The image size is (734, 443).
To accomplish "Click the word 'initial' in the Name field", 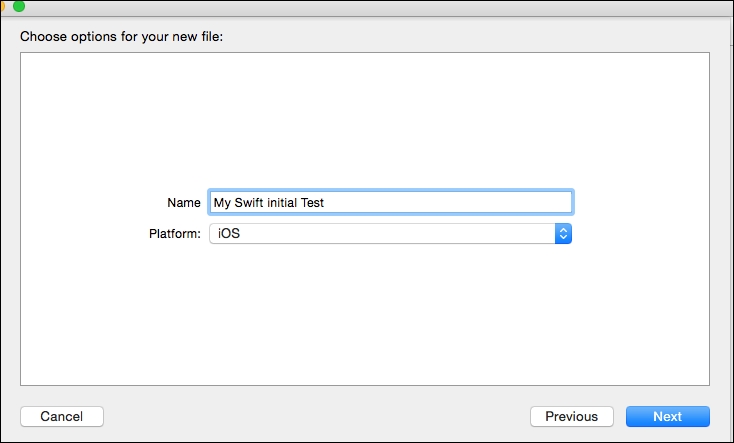I will click(282, 202).
